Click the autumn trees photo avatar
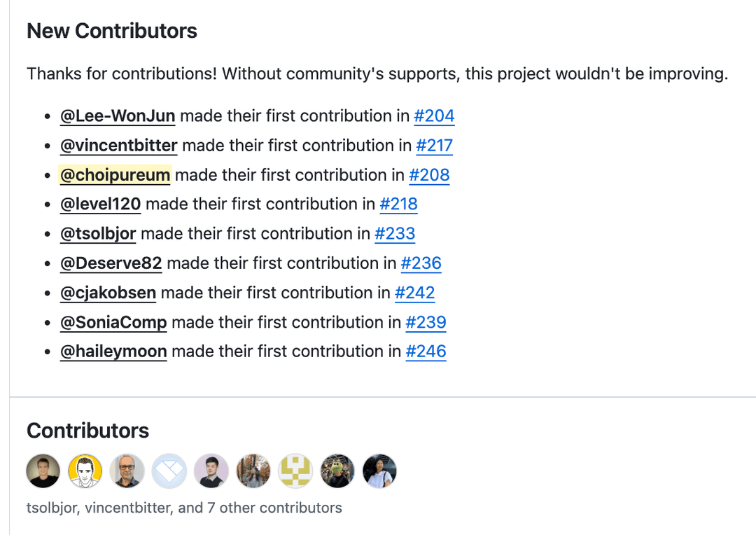Image resolution: width=756 pixels, height=535 pixels. (253, 471)
